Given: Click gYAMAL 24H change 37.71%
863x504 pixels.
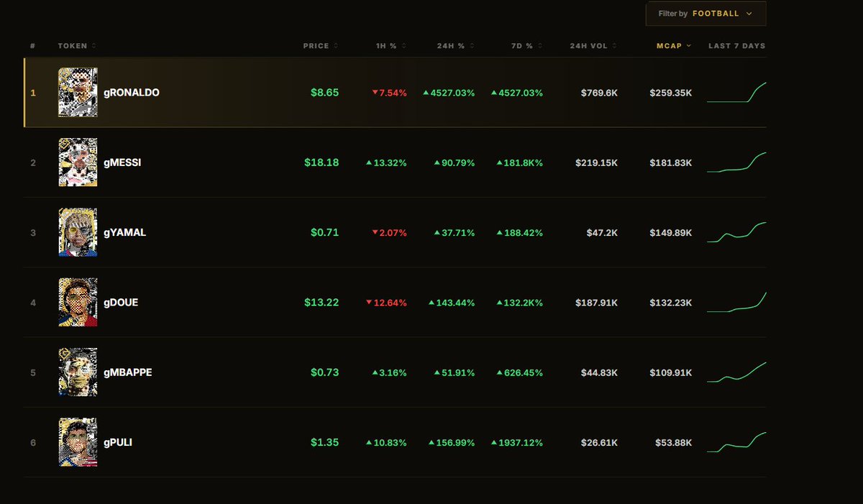Looking at the screenshot, I should [x=454, y=233].
